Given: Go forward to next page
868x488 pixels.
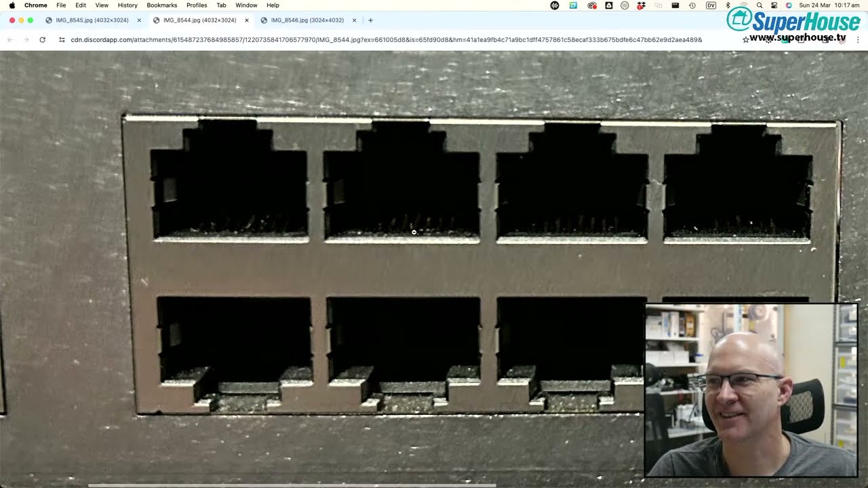Looking at the screenshot, I should pos(26,40).
